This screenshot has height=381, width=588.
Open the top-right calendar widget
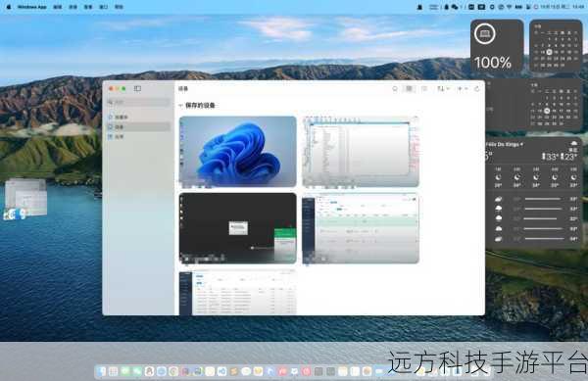(556, 45)
